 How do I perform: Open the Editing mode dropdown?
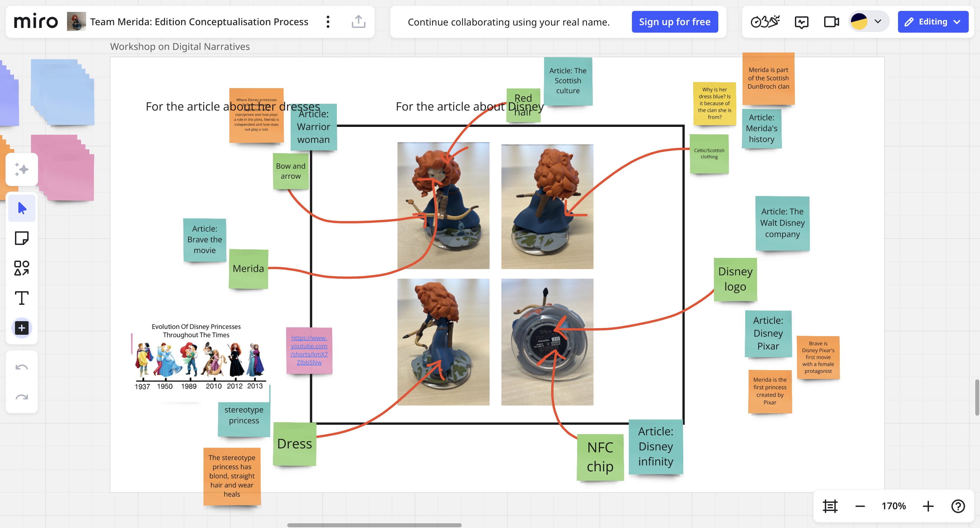(933, 22)
